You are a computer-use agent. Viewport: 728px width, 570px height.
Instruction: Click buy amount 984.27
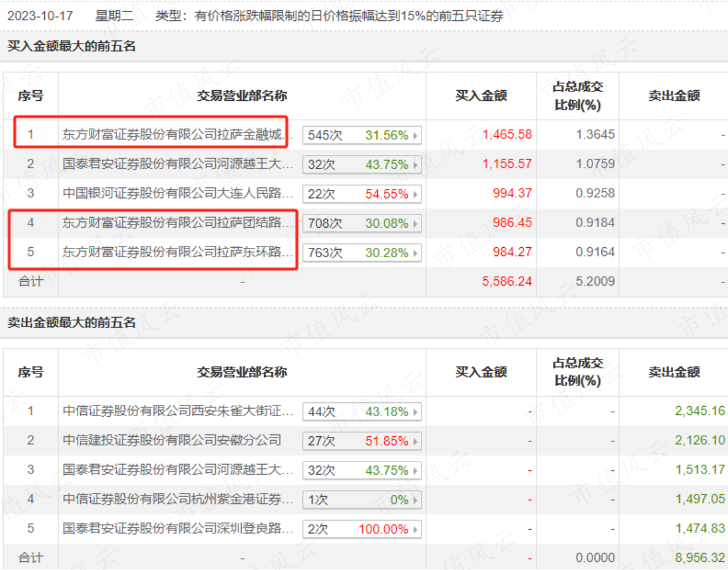pyautogui.click(x=512, y=252)
